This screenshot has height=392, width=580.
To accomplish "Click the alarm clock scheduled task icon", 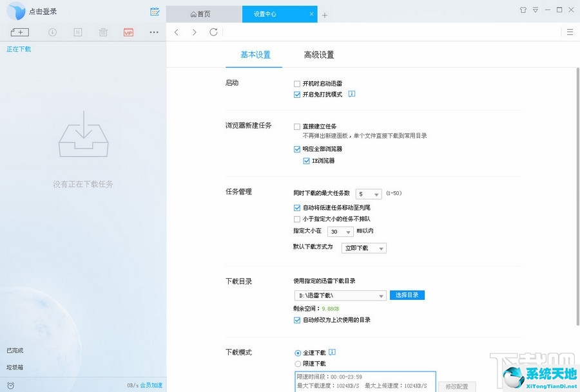I will [x=11, y=386].
